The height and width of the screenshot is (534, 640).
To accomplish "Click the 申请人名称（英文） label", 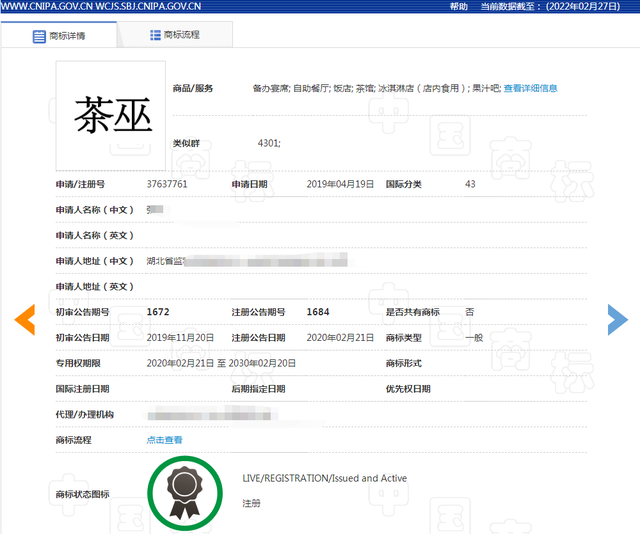I will pos(95,236).
